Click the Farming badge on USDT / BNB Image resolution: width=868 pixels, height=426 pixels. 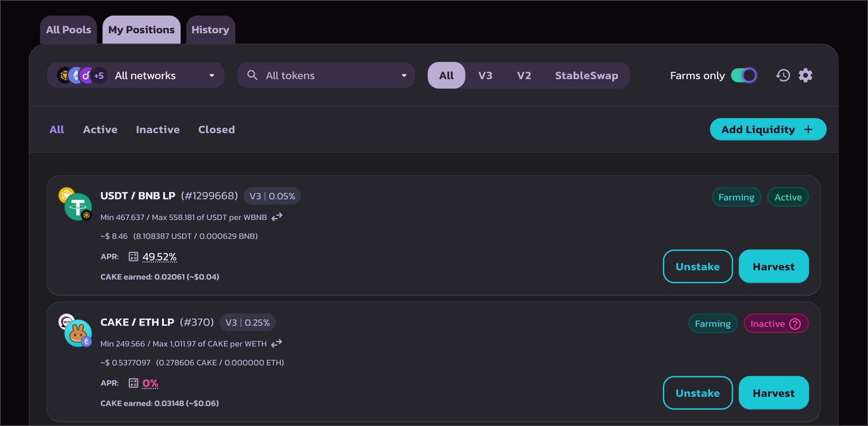736,197
